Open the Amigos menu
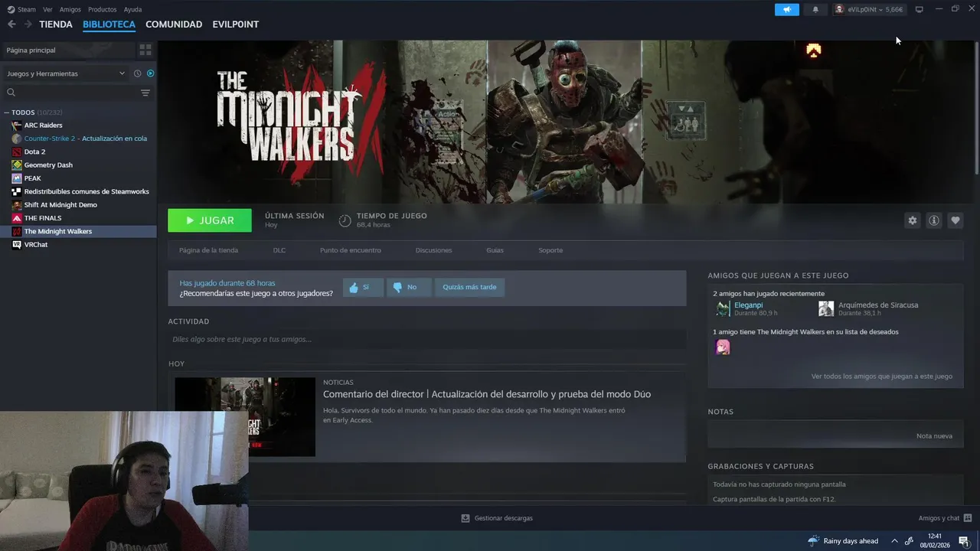This screenshot has width=980, height=551. click(70, 9)
